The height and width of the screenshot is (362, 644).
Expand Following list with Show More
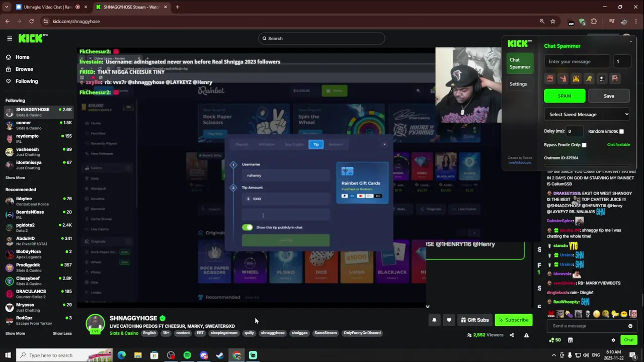[x=15, y=177]
